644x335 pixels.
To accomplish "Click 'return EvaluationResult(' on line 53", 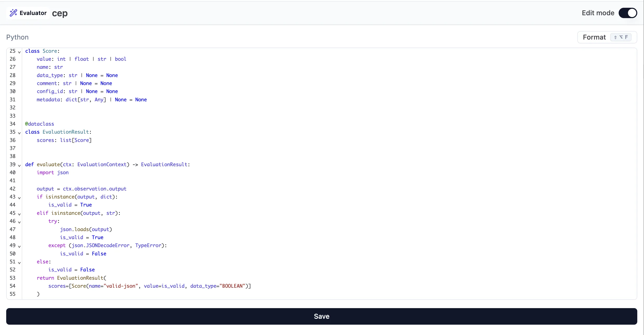I will click(71, 278).
